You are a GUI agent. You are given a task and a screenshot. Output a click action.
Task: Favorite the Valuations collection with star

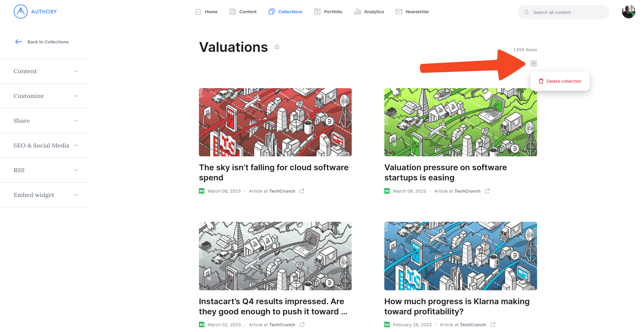pos(277,47)
